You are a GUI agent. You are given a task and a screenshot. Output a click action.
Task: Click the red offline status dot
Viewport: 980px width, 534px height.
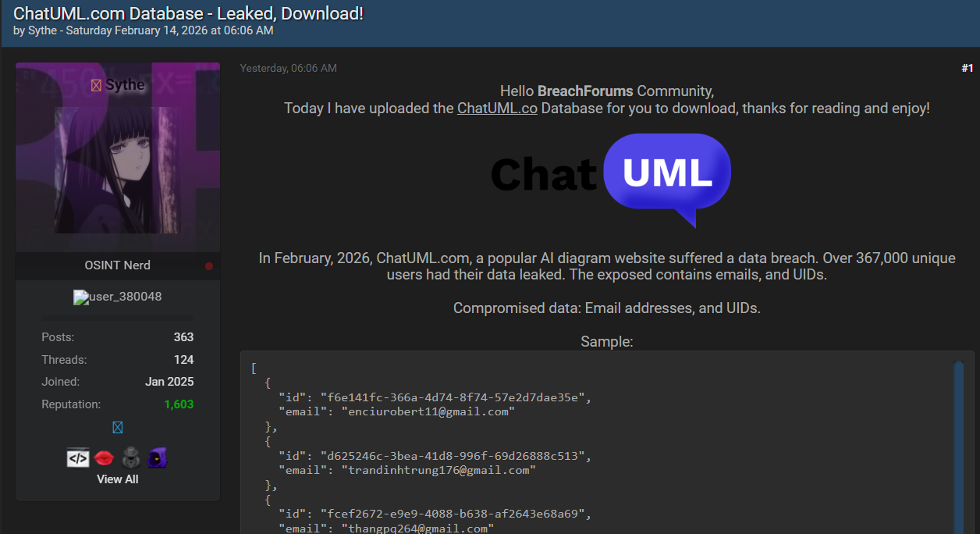(x=209, y=266)
